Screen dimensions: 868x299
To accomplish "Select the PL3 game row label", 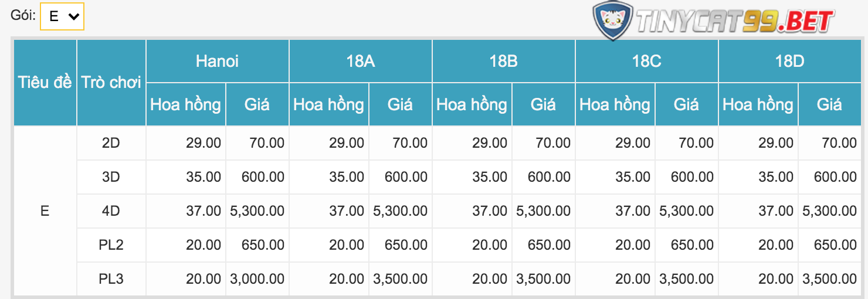I will coord(111,278).
